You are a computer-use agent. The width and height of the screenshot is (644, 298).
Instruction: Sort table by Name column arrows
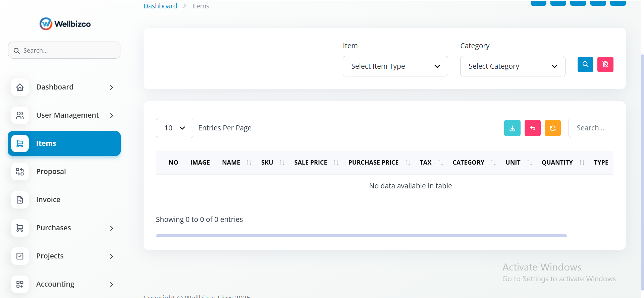coord(249,163)
